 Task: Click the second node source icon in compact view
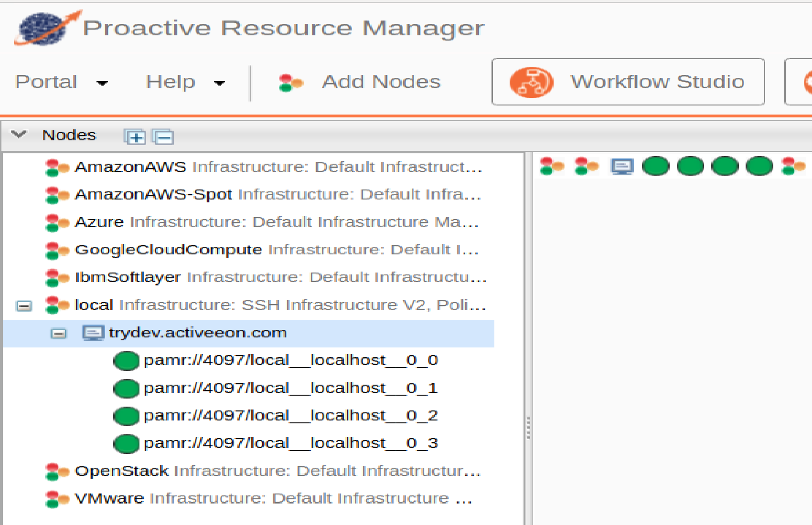click(587, 166)
